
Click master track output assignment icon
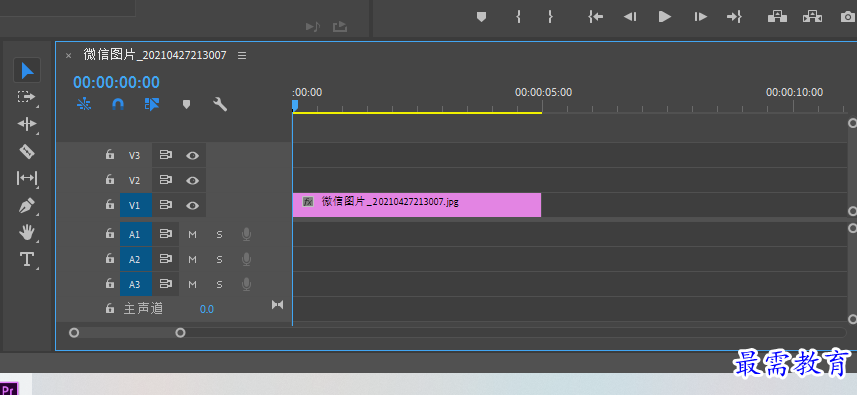tap(278, 305)
